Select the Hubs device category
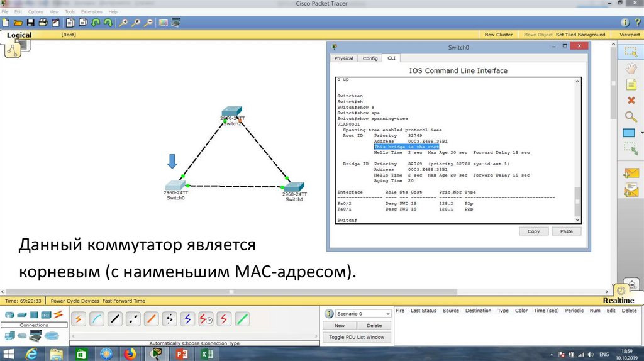This screenshot has height=361, width=644. (34, 315)
